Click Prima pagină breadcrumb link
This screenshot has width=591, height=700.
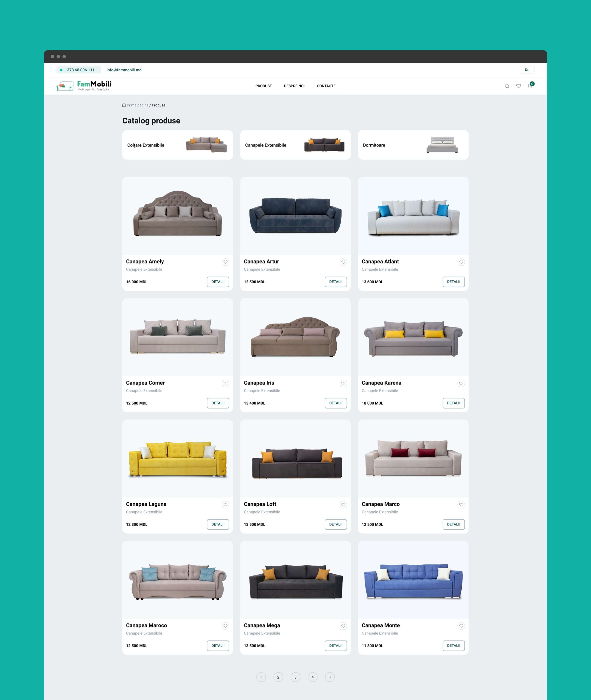137,105
